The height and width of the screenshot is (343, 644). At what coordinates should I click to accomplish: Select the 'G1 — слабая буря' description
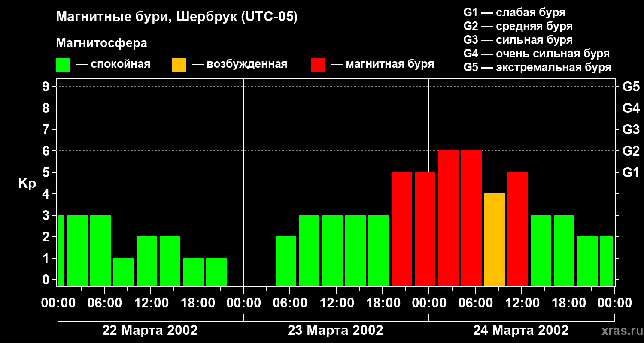pos(514,12)
